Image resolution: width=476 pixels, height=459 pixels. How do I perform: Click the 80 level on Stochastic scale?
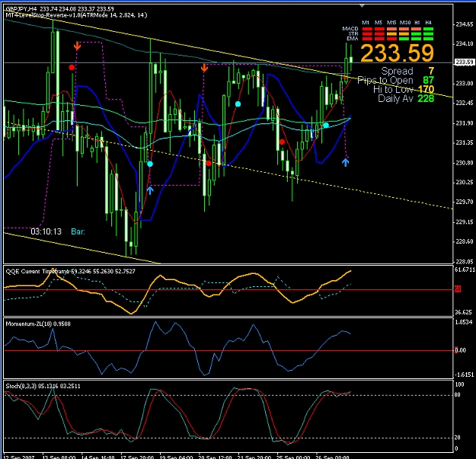tap(458, 395)
